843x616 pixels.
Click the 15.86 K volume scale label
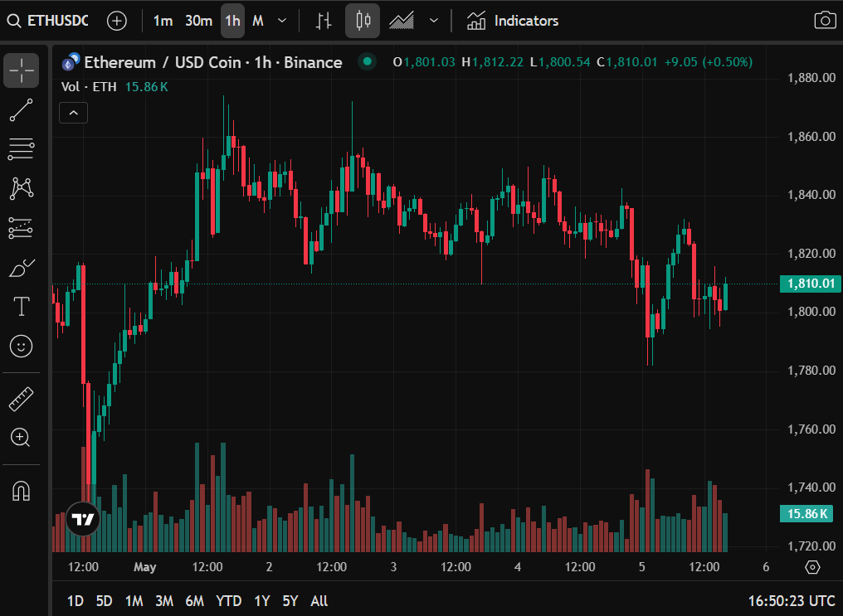pyautogui.click(x=806, y=514)
